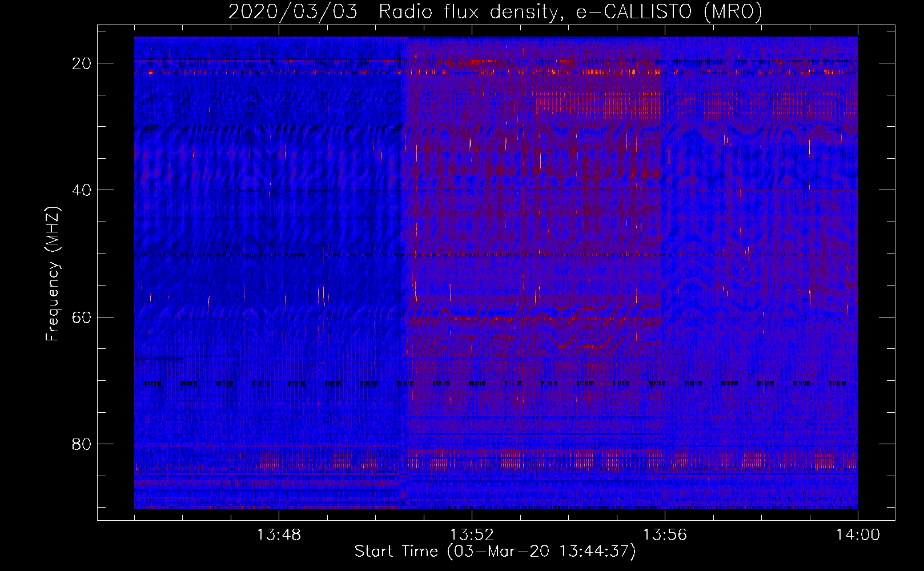Click the 80 MHz frequency tick label
The height and width of the screenshot is (571, 924).
(82, 444)
